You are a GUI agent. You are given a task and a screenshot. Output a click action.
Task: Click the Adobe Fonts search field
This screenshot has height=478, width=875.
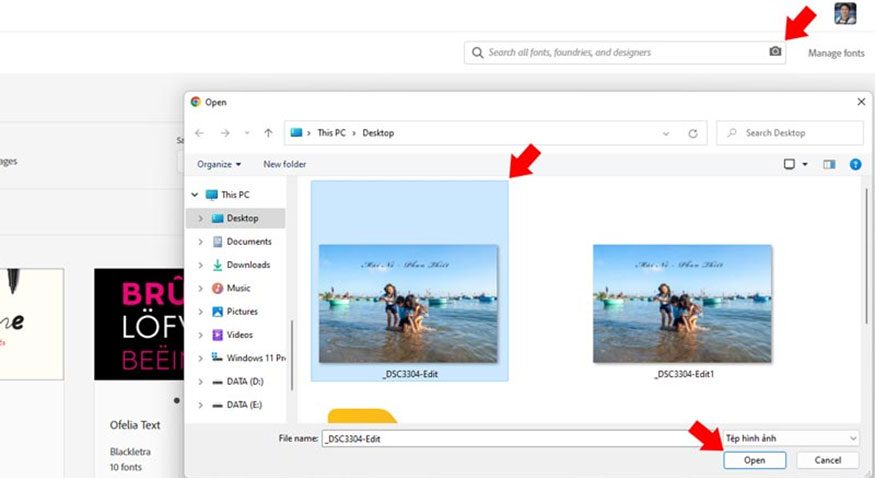tap(625, 52)
